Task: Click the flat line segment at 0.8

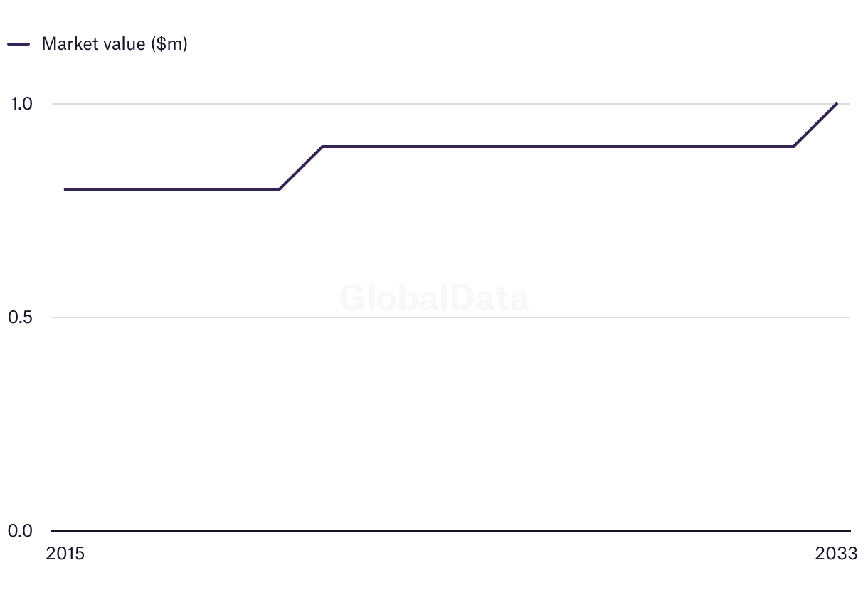Action: tap(171, 189)
